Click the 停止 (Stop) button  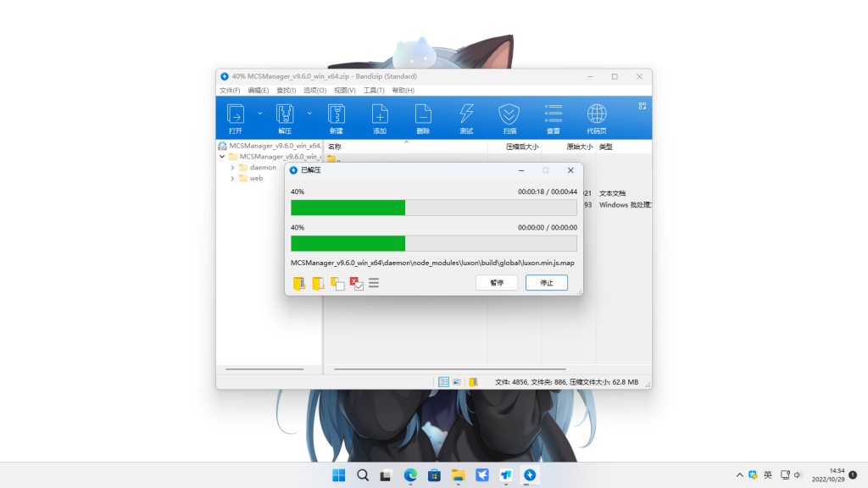point(547,283)
